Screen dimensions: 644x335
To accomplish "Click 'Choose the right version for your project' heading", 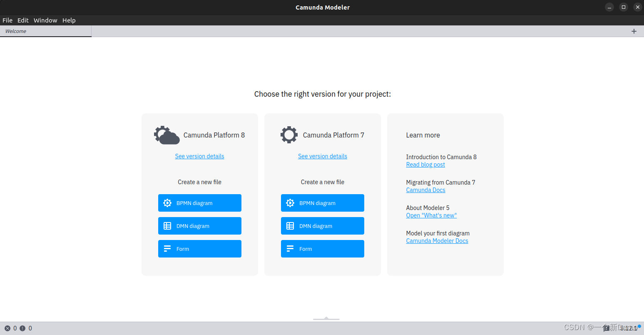I will pyautogui.click(x=323, y=94).
